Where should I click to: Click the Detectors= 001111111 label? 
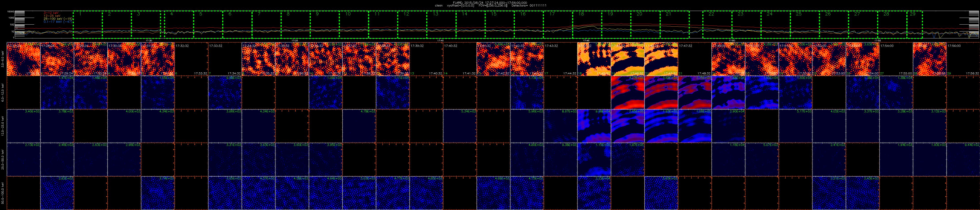point(528,6)
